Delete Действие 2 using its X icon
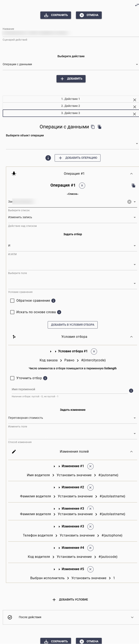 135,107
